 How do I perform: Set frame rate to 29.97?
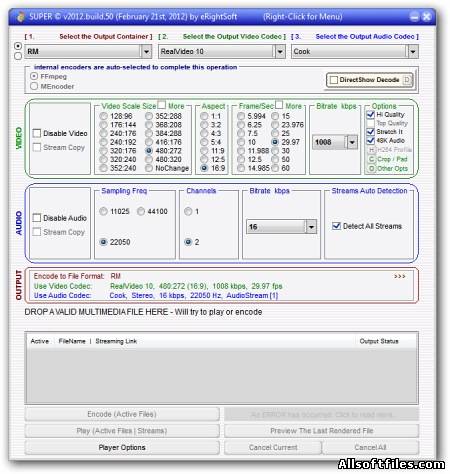275,142
